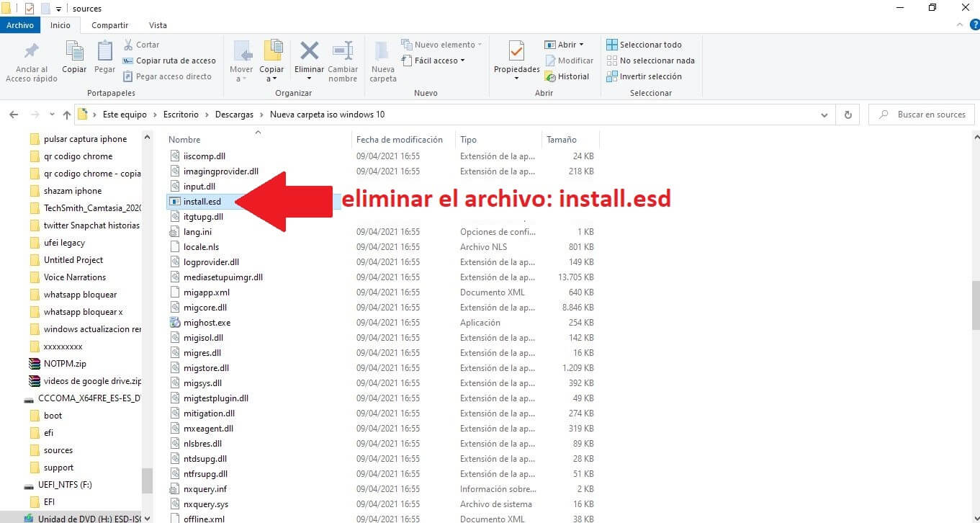Select the mighost.exe file
The width and height of the screenshot is (980, 523).
(207, 323)
